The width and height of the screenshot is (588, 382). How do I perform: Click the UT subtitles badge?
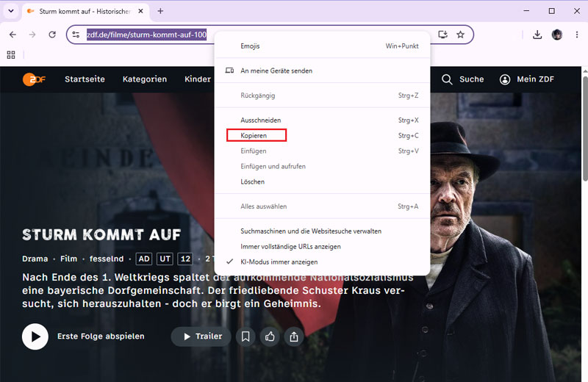(x=165, y=259)
